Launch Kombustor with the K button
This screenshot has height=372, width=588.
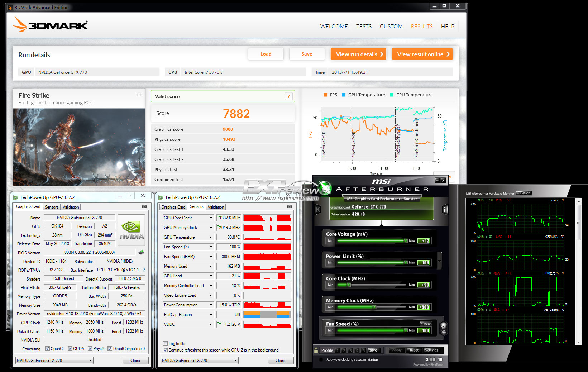[317, 209]
